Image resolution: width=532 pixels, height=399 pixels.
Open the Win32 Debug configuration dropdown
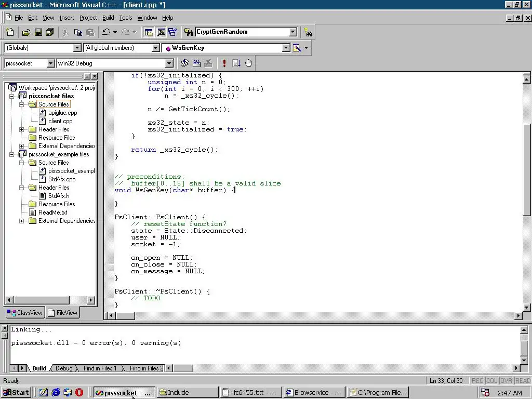point(169,63)
